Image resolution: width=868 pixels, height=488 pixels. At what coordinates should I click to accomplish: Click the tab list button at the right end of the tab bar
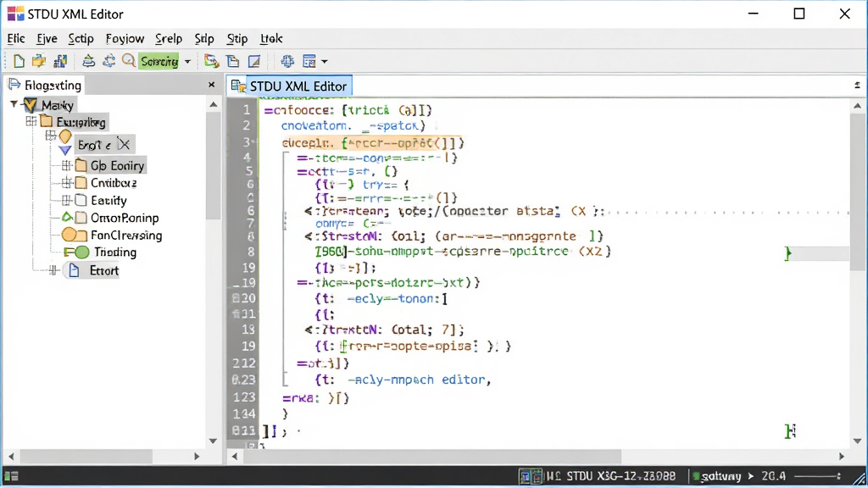pos(857,85)
